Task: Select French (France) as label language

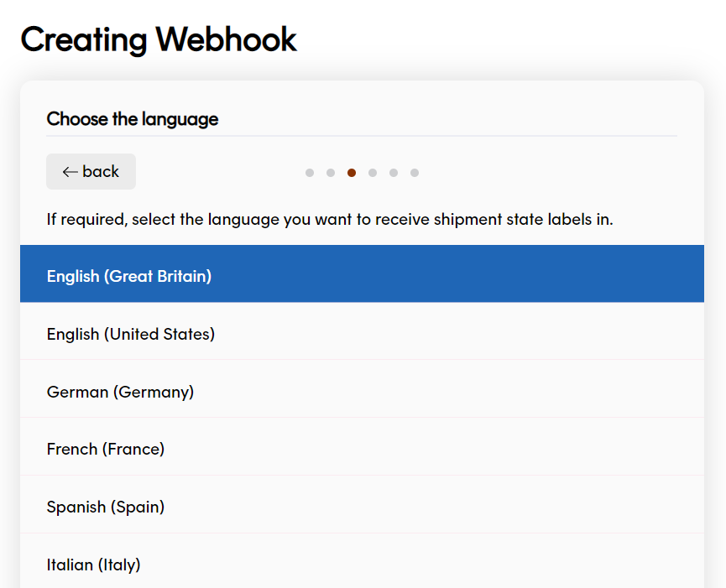Action: (106, 450)
